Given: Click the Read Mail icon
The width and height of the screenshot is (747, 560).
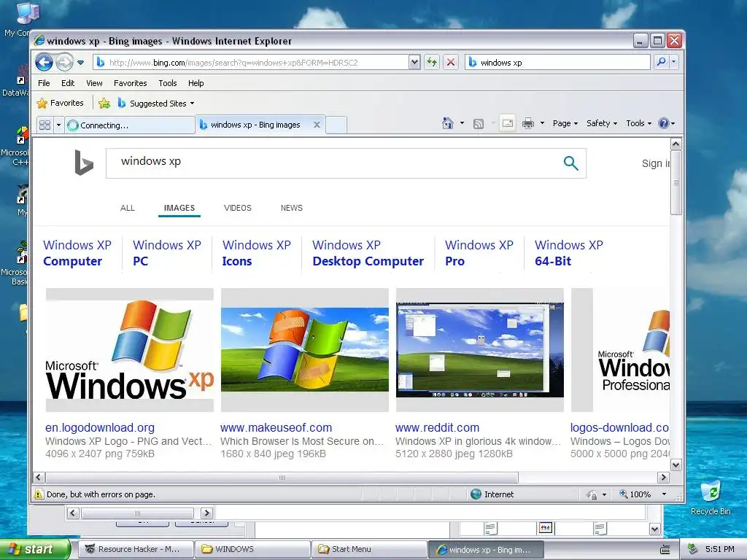Looking at the screenshot, I should tap(508, 123).
